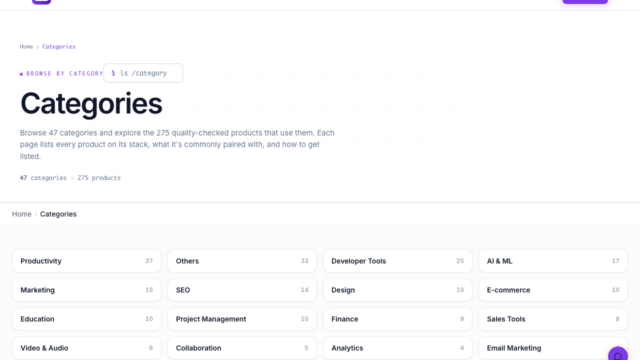Open the Developer Tools category
This screenshot has width=640, height=360.
[x=398, y=261]
